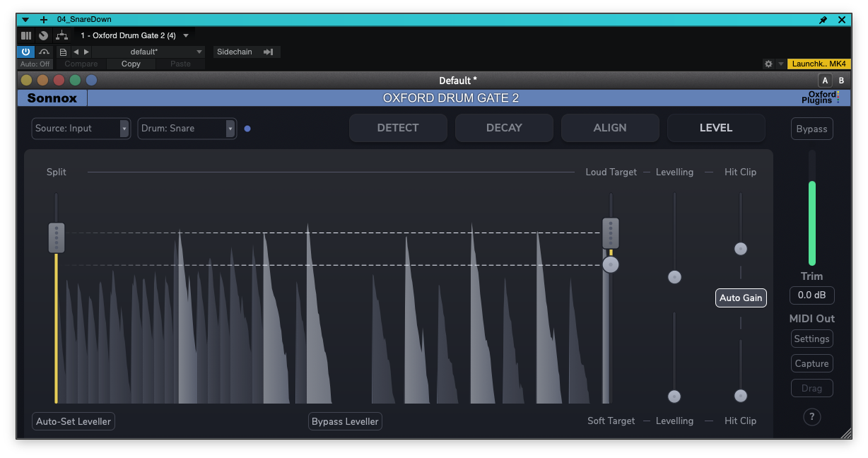Click the plus icon in title bar
This screenshot has height=458, width=868.
(44, 20)
